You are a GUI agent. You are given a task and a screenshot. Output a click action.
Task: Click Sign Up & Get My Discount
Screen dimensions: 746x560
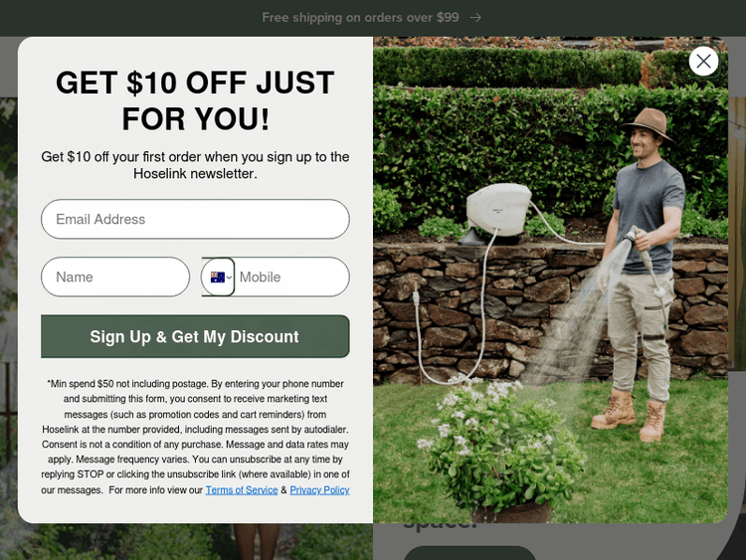[x=195, y=336]
